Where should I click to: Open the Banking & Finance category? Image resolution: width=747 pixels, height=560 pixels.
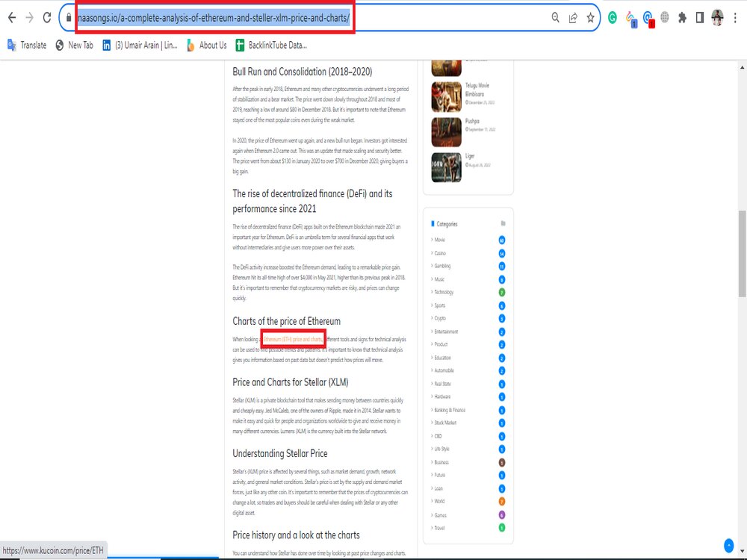tap(450, 410)
